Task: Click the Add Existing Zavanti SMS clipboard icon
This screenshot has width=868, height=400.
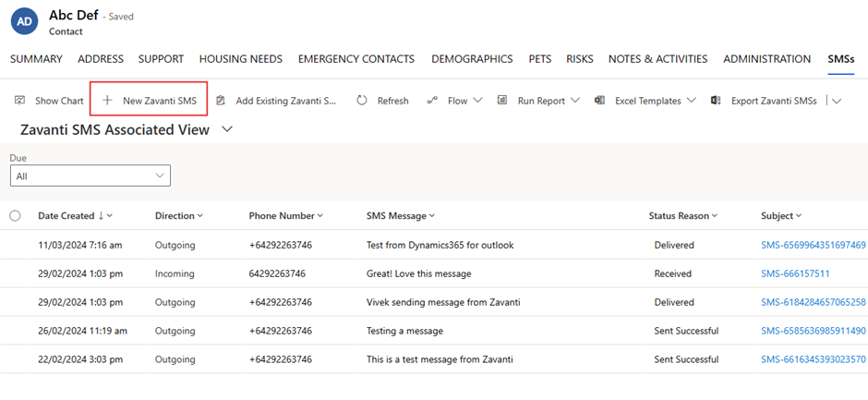Action: 221,101
